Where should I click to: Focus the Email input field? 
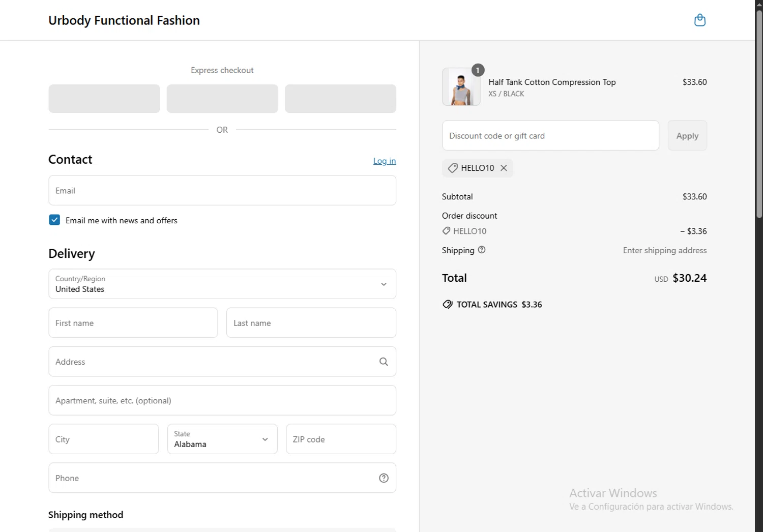(222, 190)
